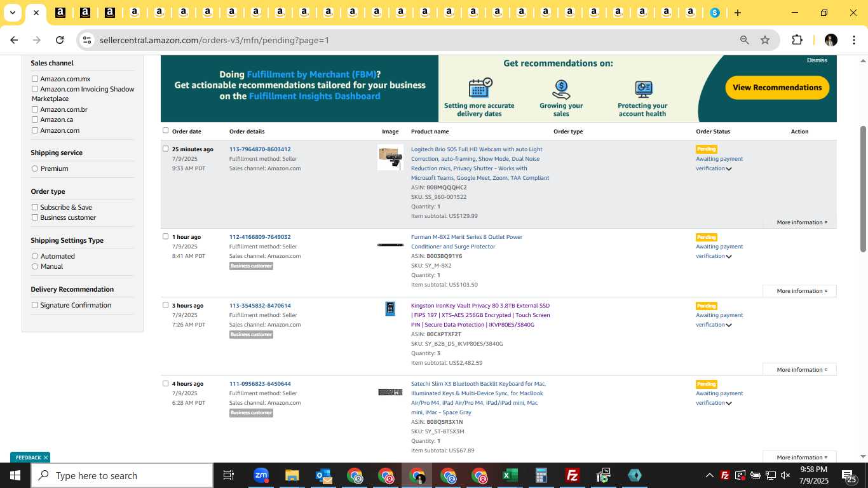This screenshot has width=868, height=488.
Task: Click the Growing your sales icon
Action: click(x=561, y=90)
